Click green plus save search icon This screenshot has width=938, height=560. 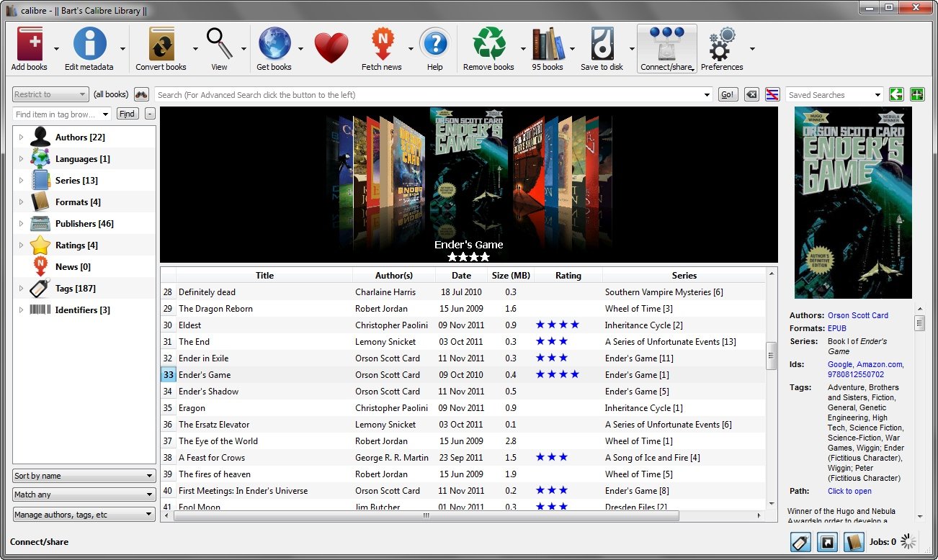pyautogui.click(x=917, y=94)
